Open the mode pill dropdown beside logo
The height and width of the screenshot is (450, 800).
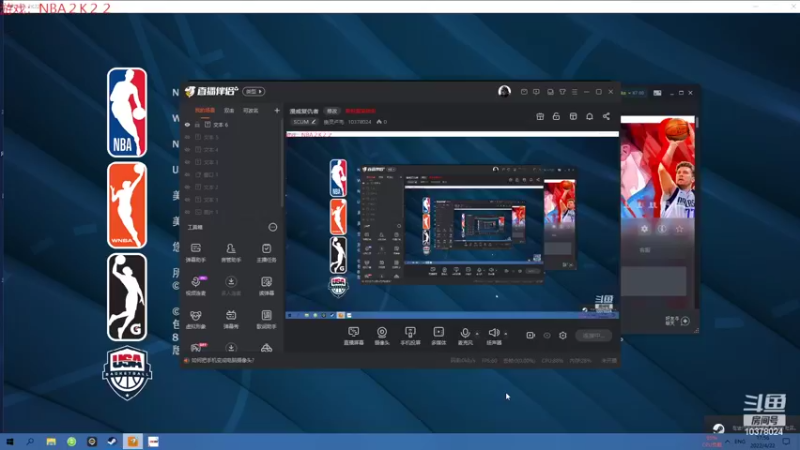pos(254,91)
